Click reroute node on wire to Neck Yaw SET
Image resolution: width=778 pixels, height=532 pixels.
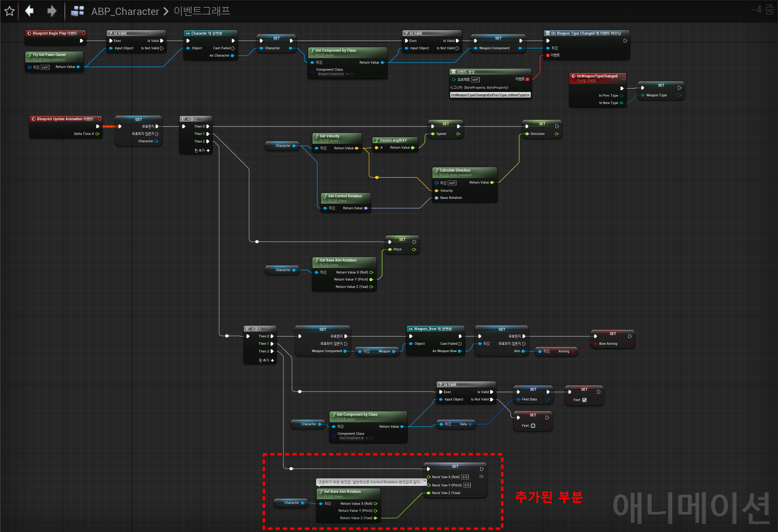click(291, 469)
